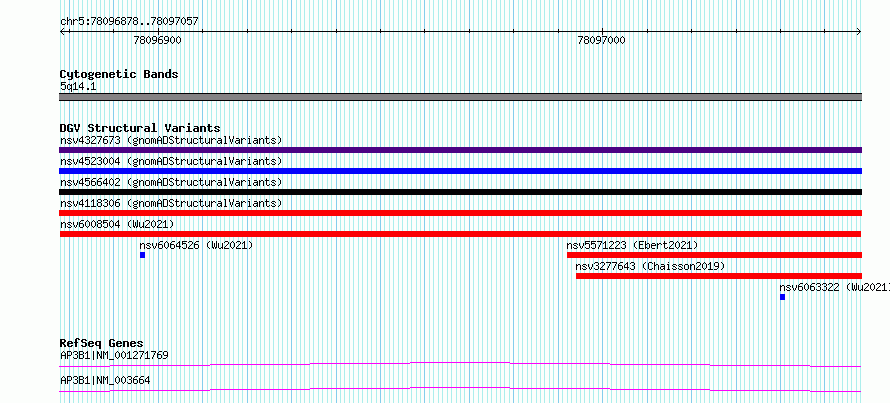890x403 pixels.
Task: Click the nsv4327673 (gnomADStructuralVariants) label
Action: (171, 140)
